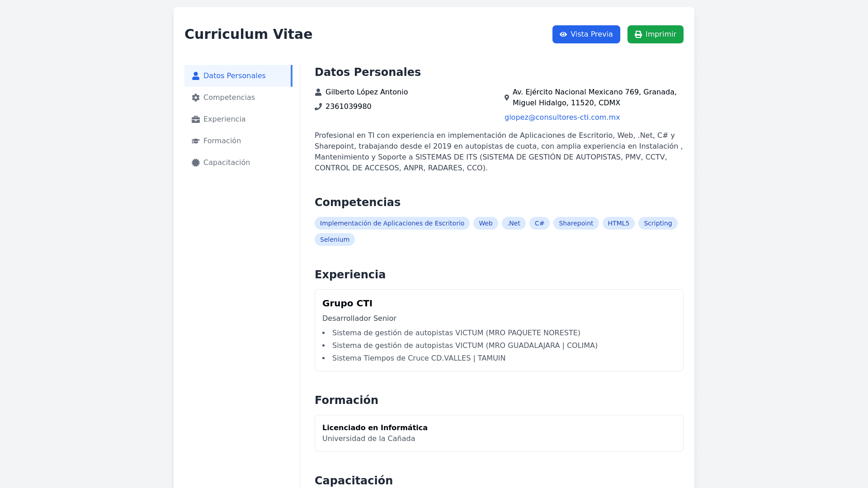The image size is (868, 488).
Task: Switch to the Formación sidebar section
Action: pos(222,141)
